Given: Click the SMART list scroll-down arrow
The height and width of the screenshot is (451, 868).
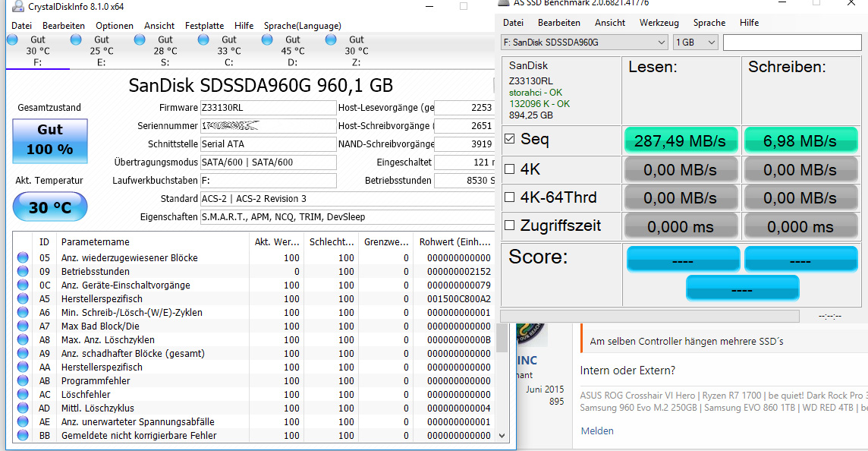Looking at the screenshot, I should [502, 436].
